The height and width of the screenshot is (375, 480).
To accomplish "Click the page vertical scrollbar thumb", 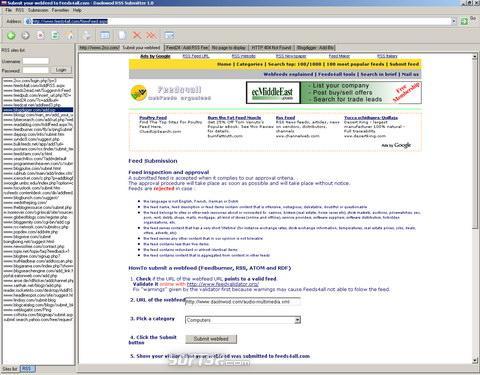I will pos(475,144).
